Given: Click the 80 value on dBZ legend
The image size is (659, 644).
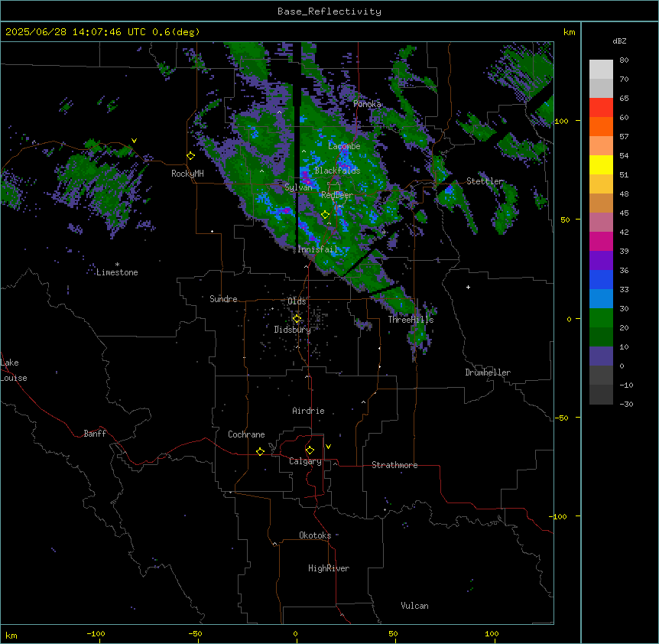Looking at the screenshot, I should click(x=624, y=60).
